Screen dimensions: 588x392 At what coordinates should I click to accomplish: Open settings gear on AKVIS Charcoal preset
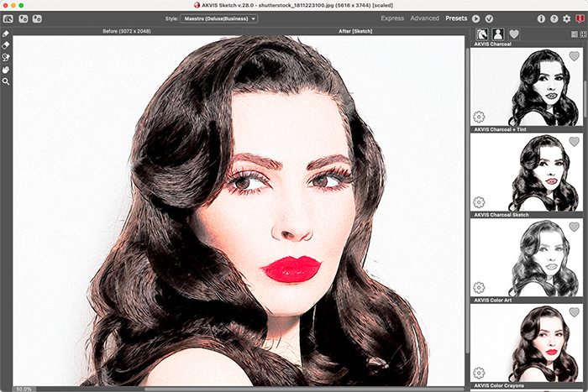coord(479,117)
